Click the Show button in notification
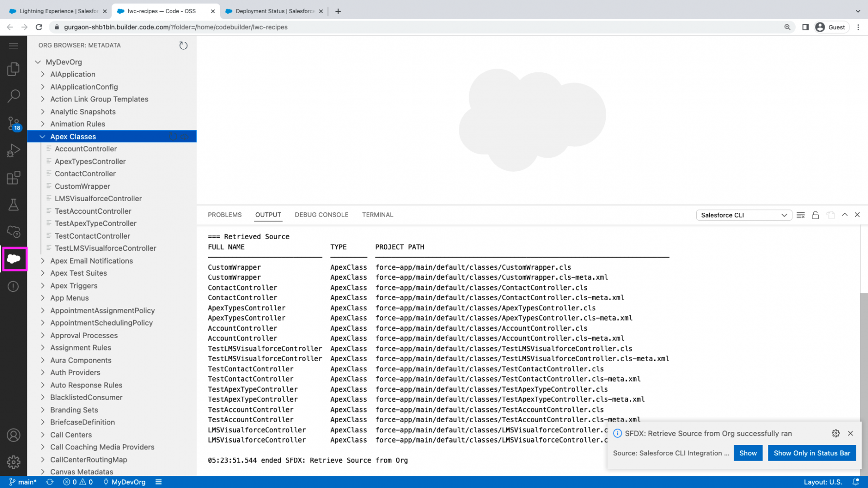Screen dimensions: 868x488 (x=747, y=453)
